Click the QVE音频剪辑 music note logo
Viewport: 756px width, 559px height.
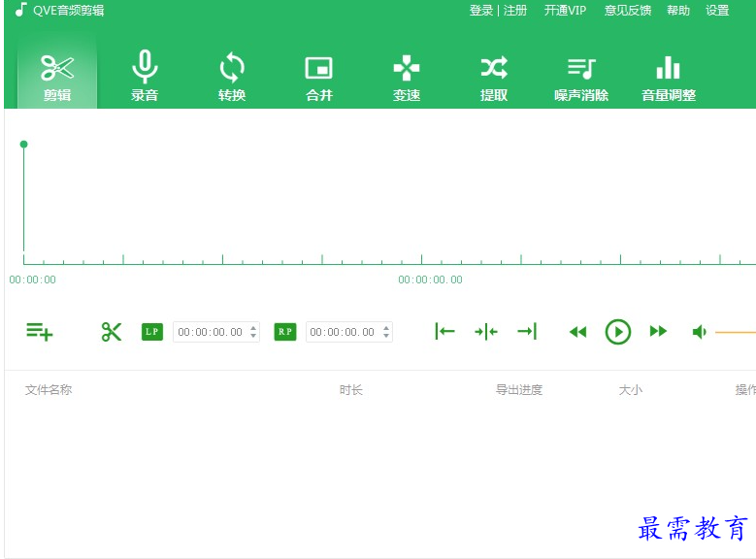20,10
